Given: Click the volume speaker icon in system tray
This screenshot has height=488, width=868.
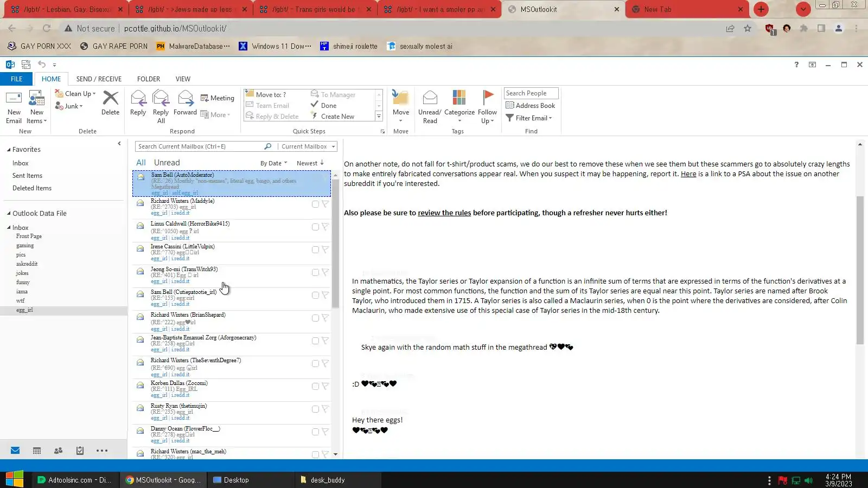Looking at the screenshot, I should coord(809,480).
